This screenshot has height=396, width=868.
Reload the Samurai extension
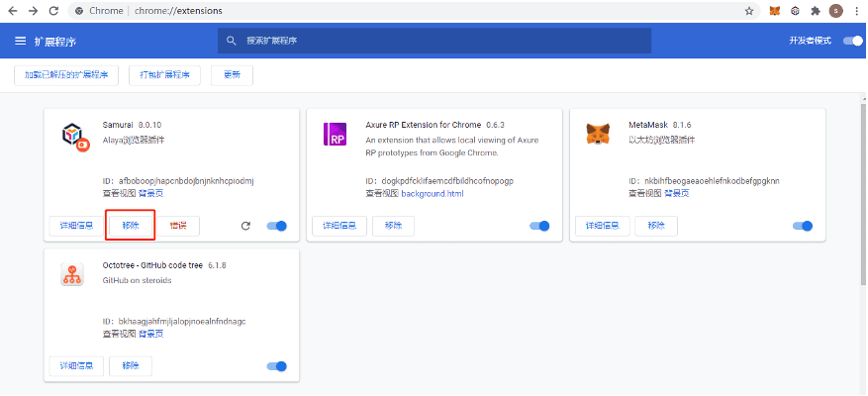[245, 226]
